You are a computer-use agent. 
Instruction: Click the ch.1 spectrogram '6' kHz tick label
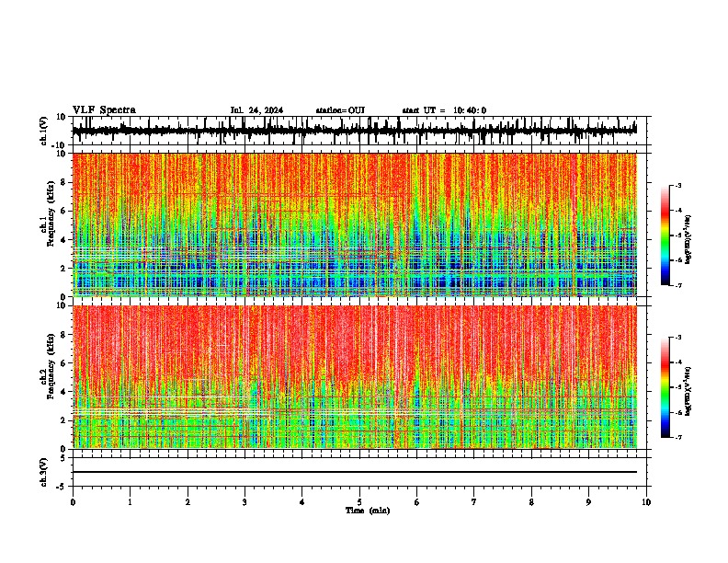[63, 212]
